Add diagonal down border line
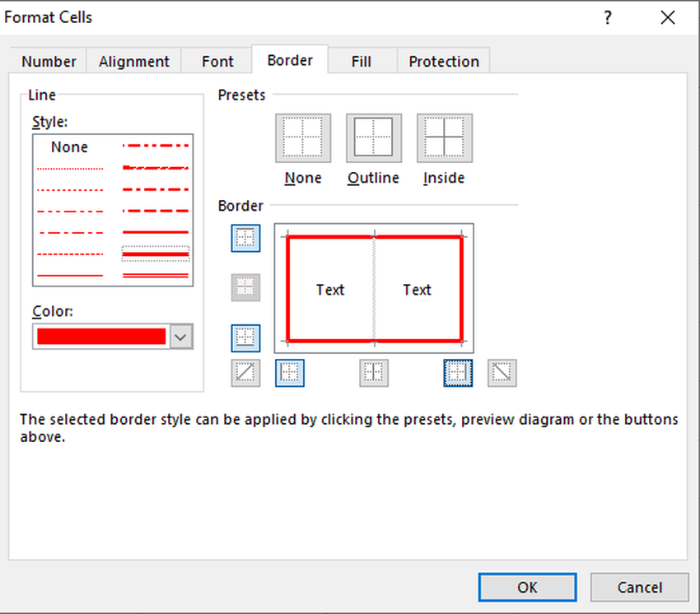Screen dimensions: 700x614 pyautogui.click(x=502, y=373)
